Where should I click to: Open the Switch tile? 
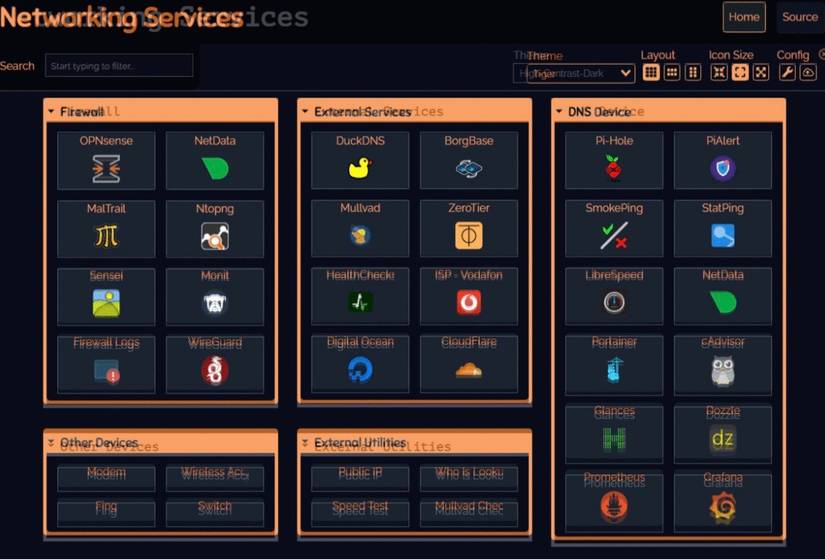(x=215, y=513)
